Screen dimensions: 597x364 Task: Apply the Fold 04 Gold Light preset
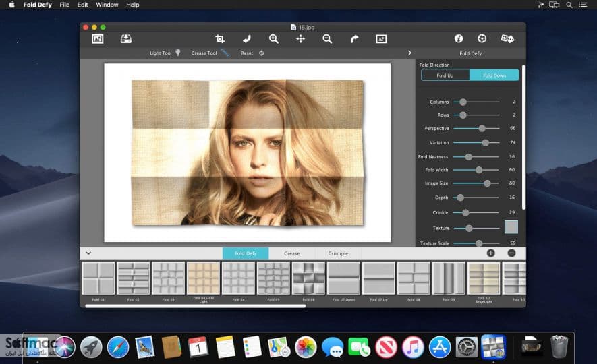(203, 278)
